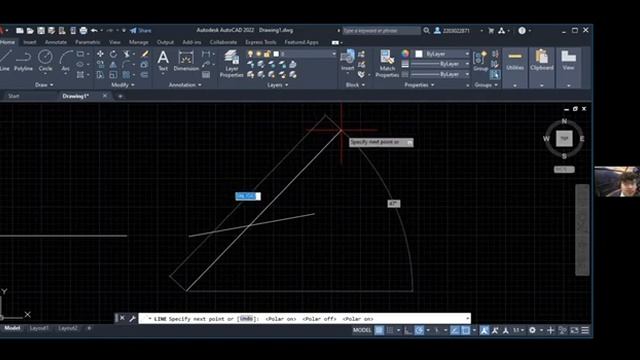Click the table icon in Annotation panel
640x360 pixels.
pyautogui.click(x=206, y=75)
